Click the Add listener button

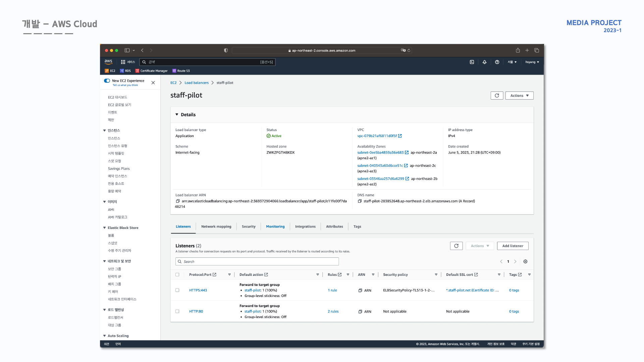point(513,246)
